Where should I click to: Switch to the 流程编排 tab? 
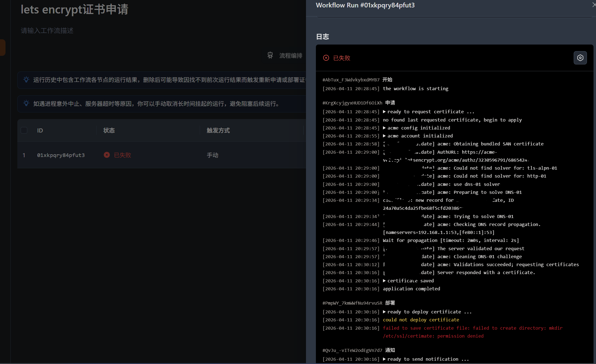(290, 56)
